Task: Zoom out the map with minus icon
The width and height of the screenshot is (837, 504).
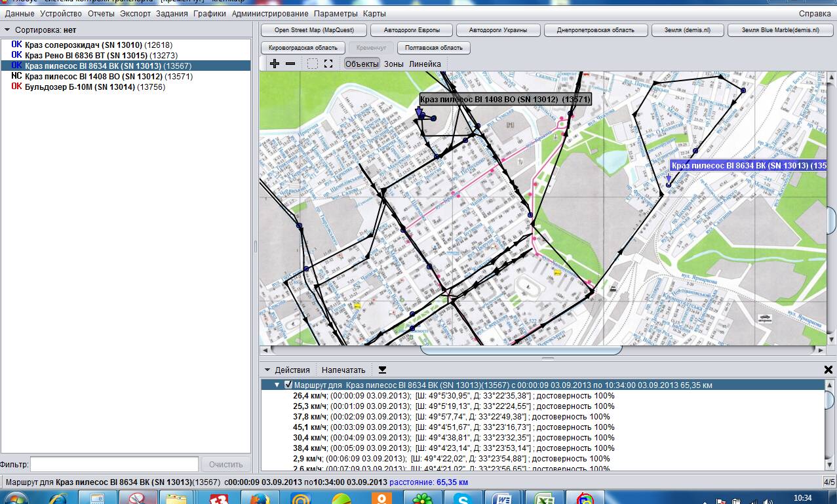Action: 290,64
